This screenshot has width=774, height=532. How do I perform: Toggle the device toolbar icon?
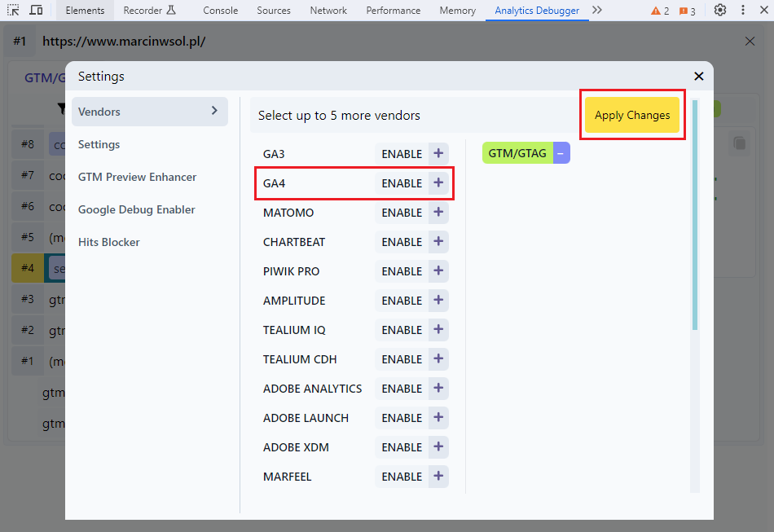pos(36,10)
